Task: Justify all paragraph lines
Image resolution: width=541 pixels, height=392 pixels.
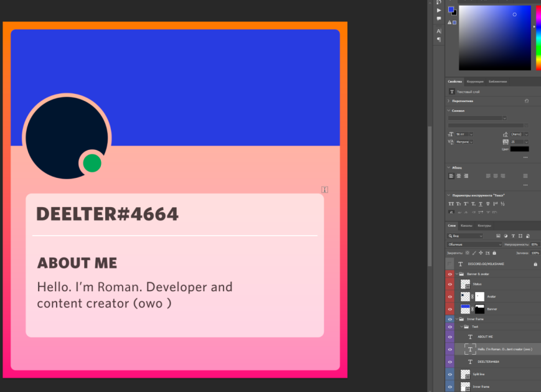Action: click(525, 176)
